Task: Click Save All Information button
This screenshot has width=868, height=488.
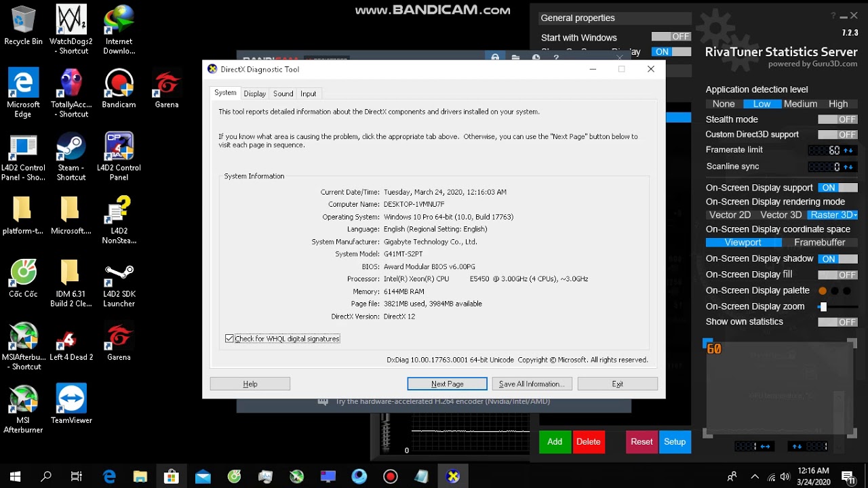Action: [x=532, y=384]
